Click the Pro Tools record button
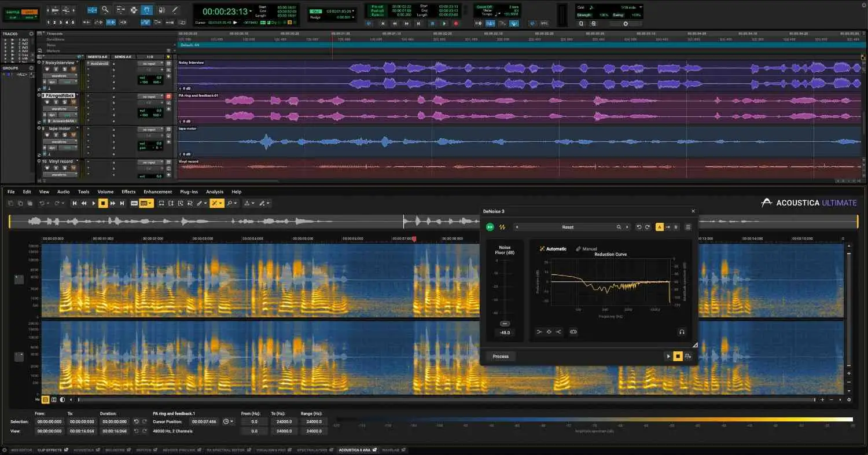The height and width of the screenshot is (455, 868). [456, 23]
